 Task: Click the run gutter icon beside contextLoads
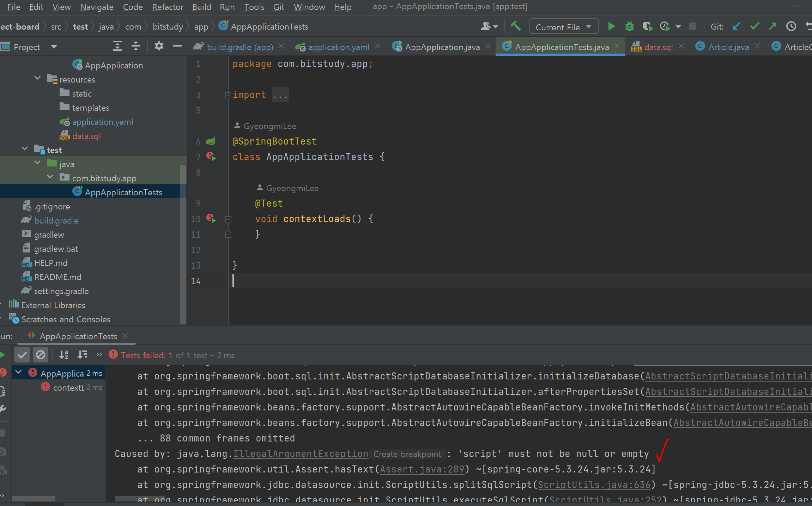[211, 219]
